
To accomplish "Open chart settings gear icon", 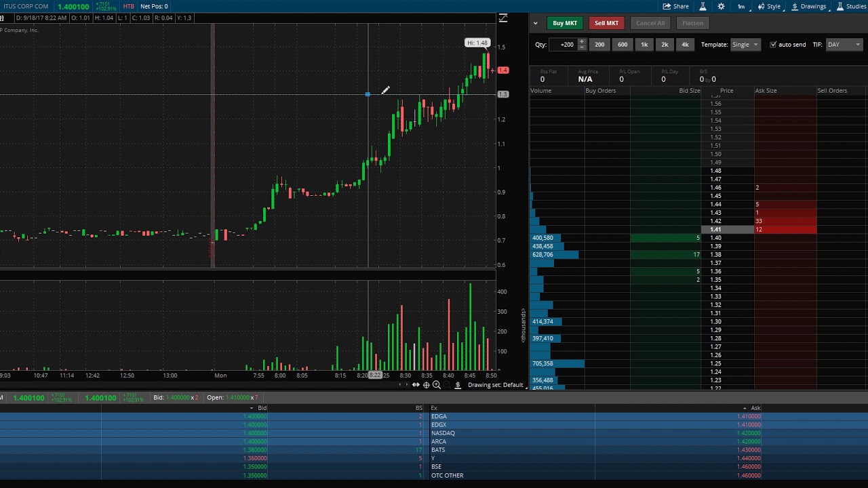I will pyautogui.click(x=721, y=7).
